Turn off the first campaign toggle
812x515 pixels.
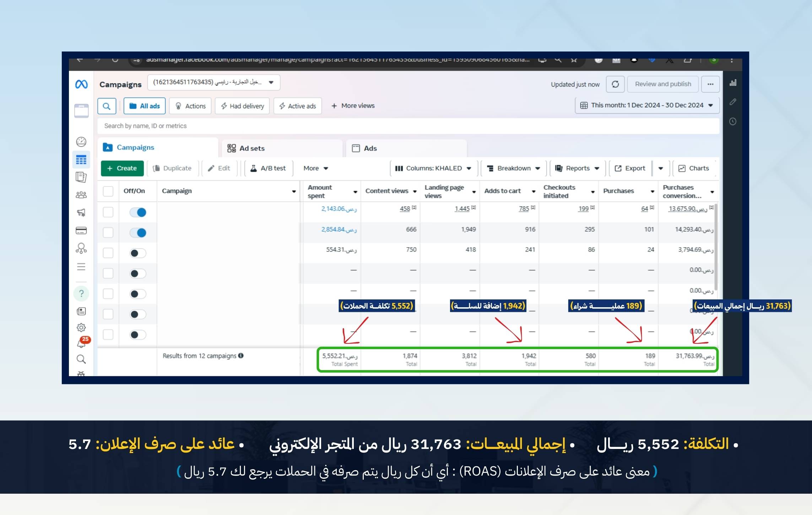click(x=138, y=212)
